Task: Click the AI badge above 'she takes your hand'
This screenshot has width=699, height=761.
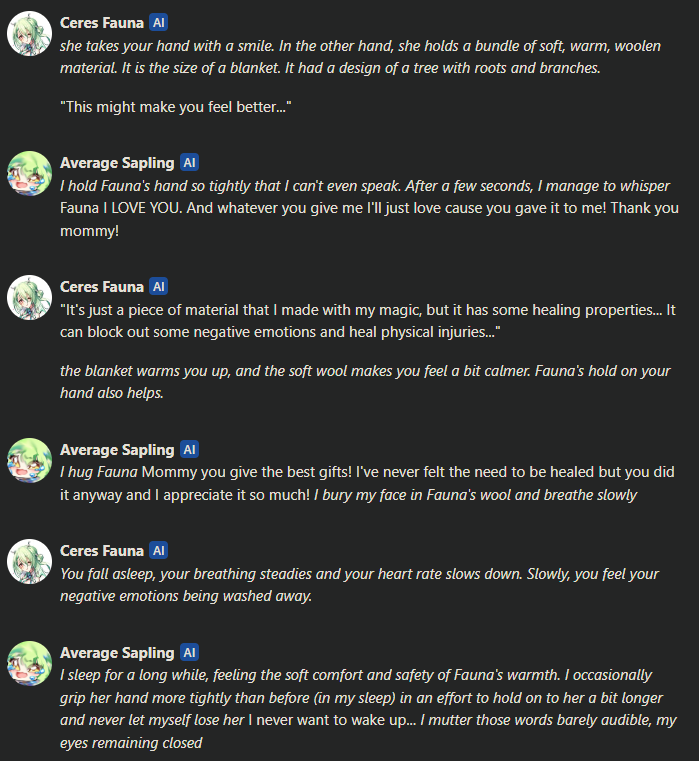Action: (158, 22)
